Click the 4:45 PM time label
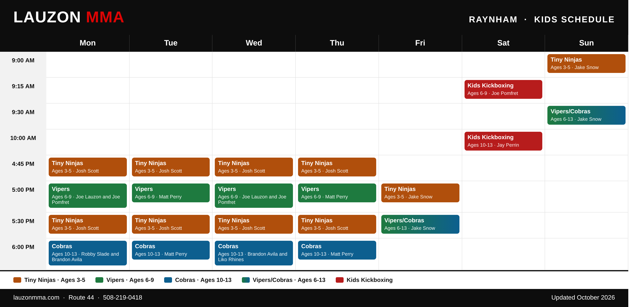Image resolution: width=644 pixels, height=307 pixels. point(23,164)
